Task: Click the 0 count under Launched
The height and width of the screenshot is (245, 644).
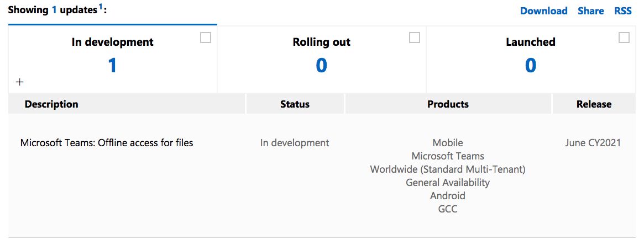Action: point(531,66)
